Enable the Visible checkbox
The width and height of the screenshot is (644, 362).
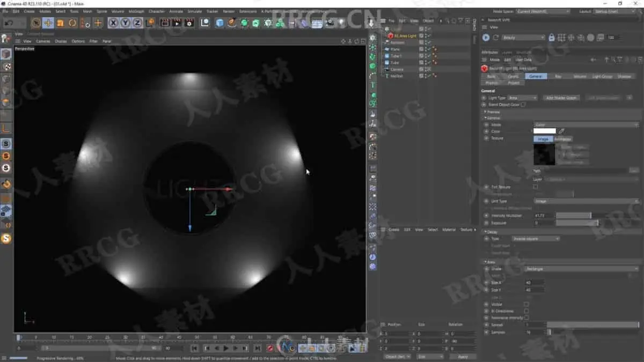526,304
